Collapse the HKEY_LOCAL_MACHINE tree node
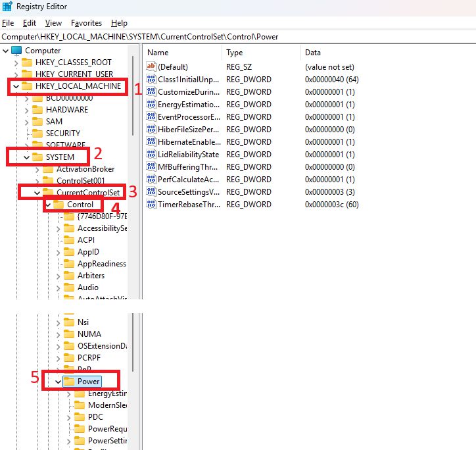Image resolution: width=476 pixels, height=450 pixels. pos(16,86)
